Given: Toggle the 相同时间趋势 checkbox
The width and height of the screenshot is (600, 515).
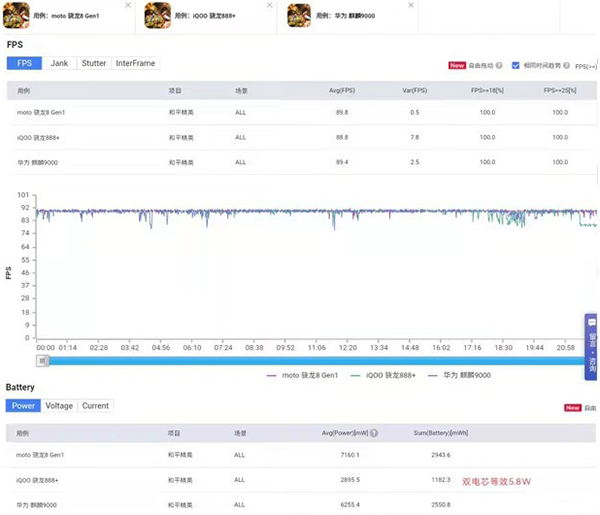Looking at the screenshot, I should tap(516, 65).
